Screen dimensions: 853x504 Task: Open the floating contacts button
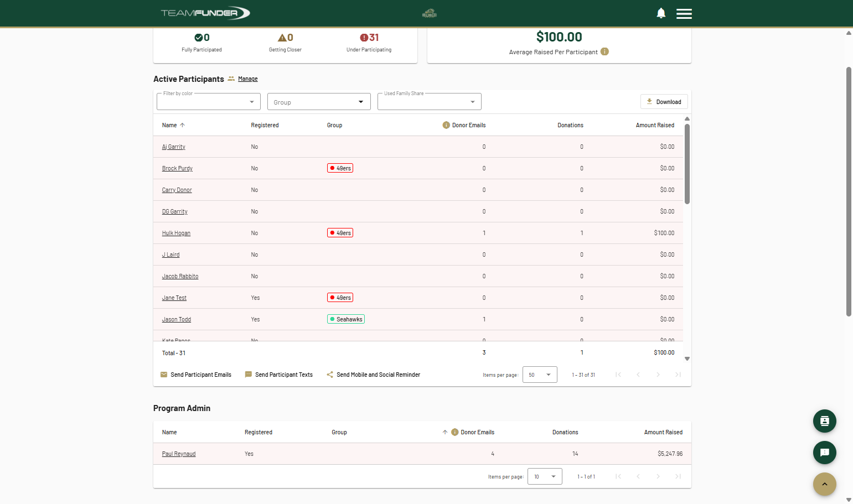tap(825, 421)
